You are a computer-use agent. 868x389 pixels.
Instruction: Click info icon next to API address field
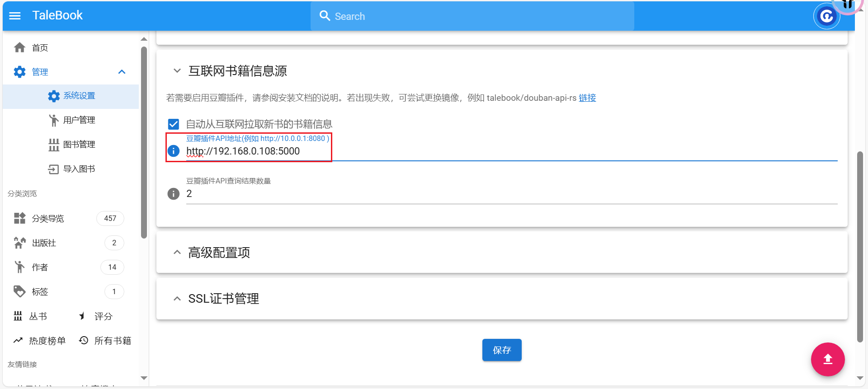pyautogui.click(x=174, y=151)
